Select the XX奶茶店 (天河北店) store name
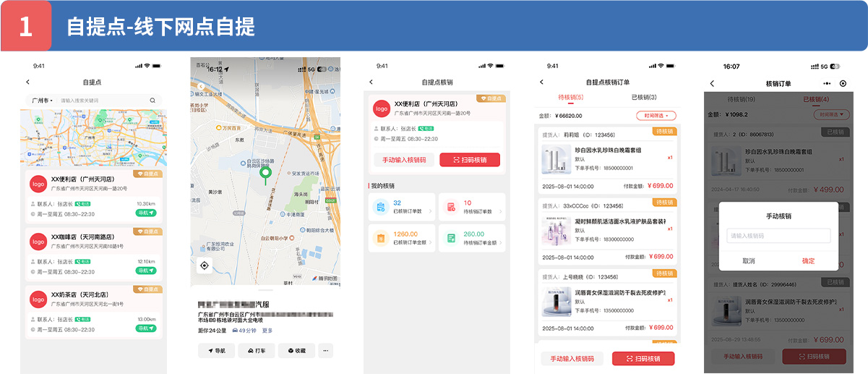Image resolution: width=868 pixels, height=374 pixels. click(80, 295)
